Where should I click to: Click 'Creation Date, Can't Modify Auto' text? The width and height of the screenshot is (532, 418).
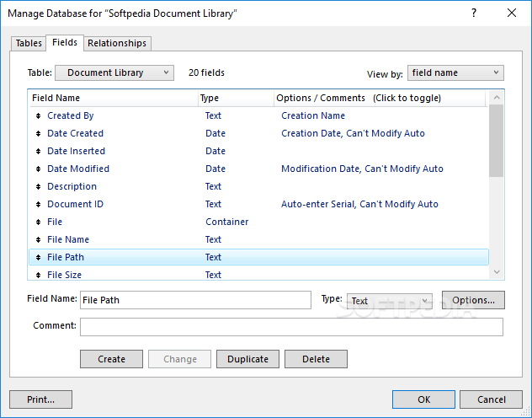[353, 133]
